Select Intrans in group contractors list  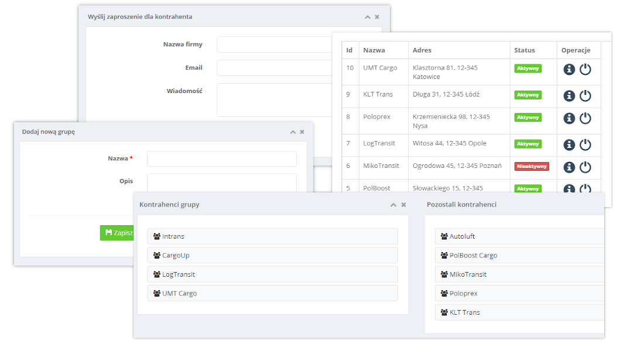(x=272, y=236)
